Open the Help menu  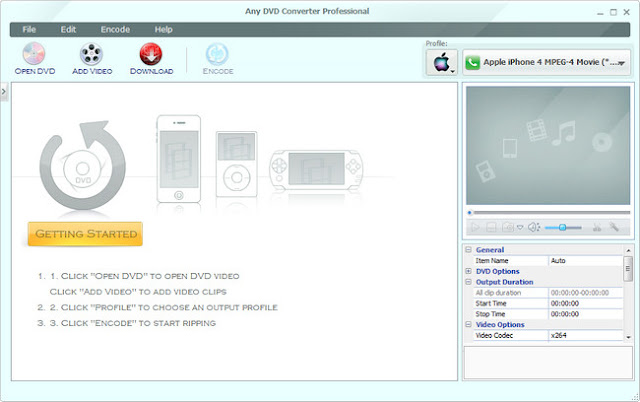point(163,29)
